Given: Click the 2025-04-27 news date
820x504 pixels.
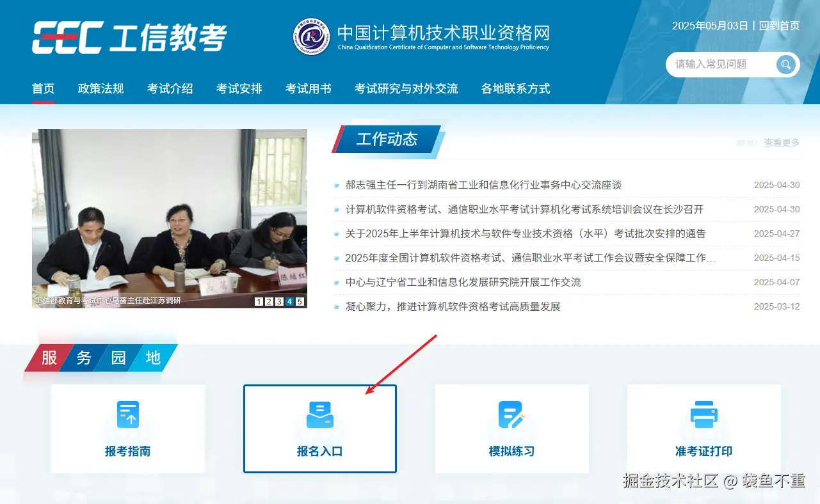Looking at the screenshot, I should [776, 233].
